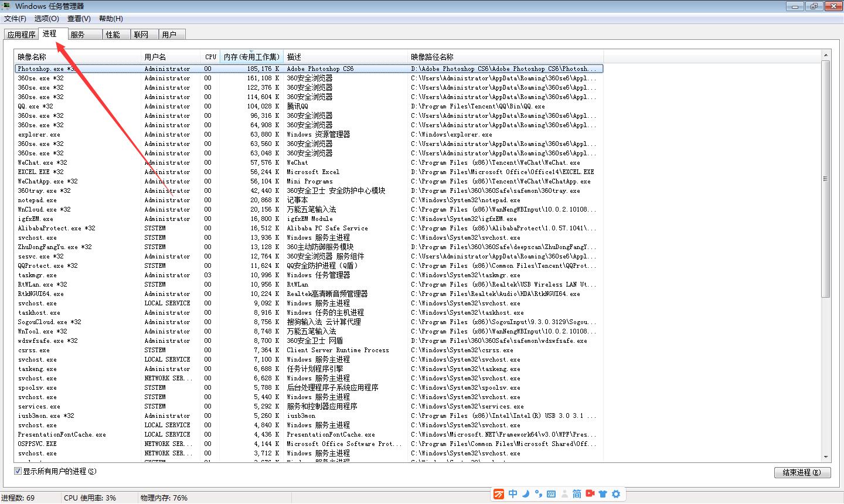844x504 pixels.
Task: Sort by 映像名称 column header
Action: point(78,57)
